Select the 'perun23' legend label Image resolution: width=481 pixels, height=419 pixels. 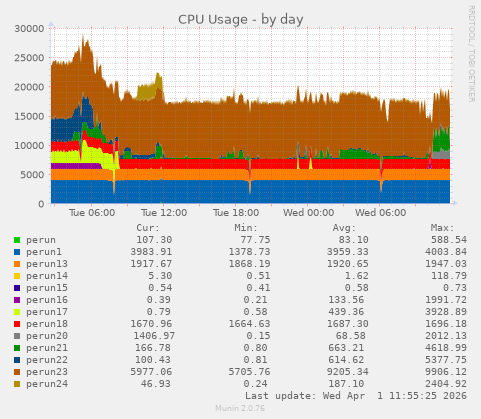coord(47,372)
